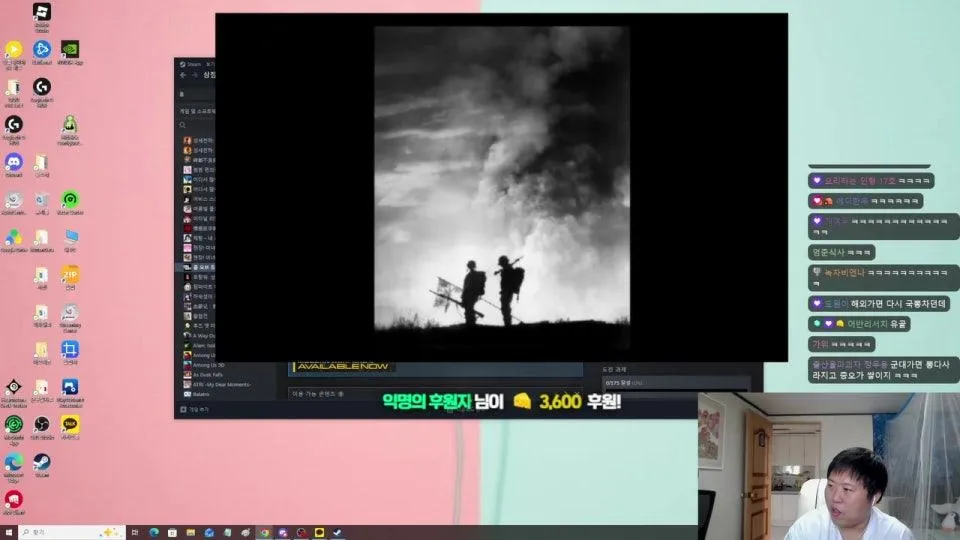Open Microsoft Edge from the taskbar

154,533
